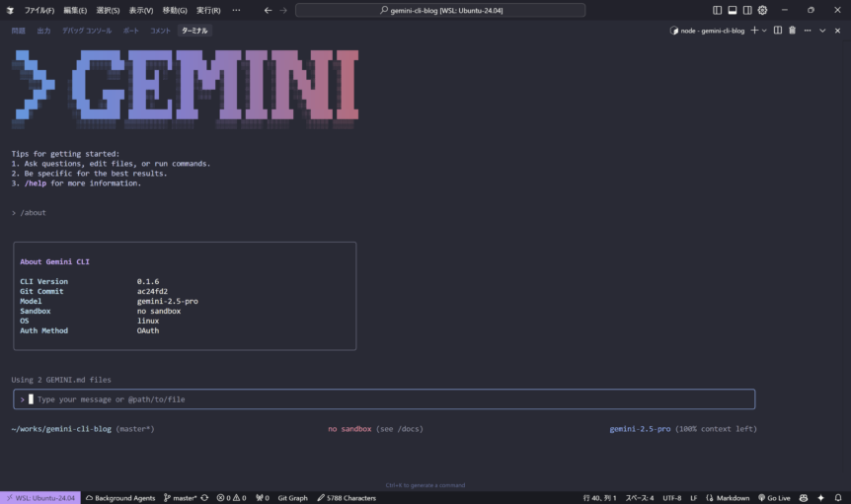Screen dimensions: 851x504
Task: Open the 編集(E) menu
Action: point(75,10)
